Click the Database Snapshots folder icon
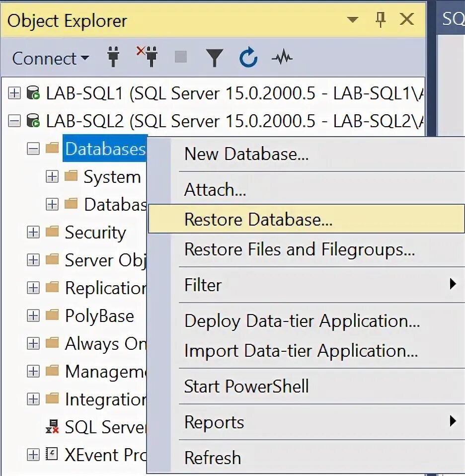The image size is (465, 476). [x=71, y=204]
